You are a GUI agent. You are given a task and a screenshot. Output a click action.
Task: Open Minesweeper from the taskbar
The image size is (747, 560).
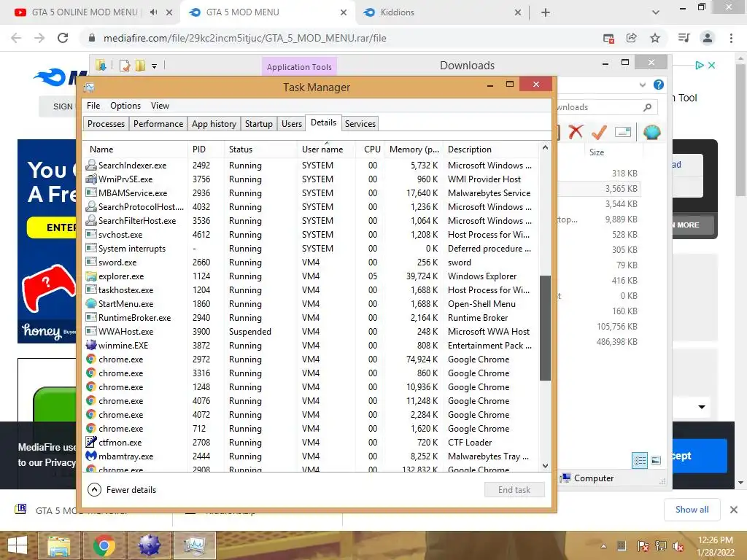coord(149,545)
